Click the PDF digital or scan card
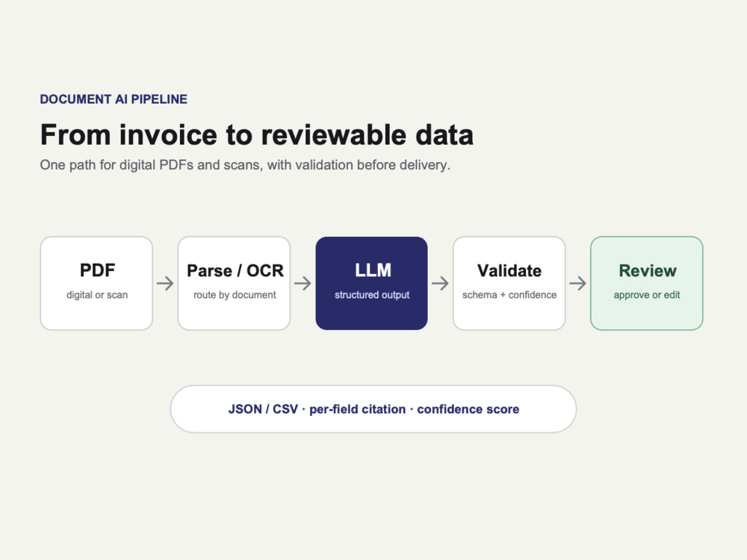Image resolution: width=747 pixels, height=560 pixels. tap(96, 283)
